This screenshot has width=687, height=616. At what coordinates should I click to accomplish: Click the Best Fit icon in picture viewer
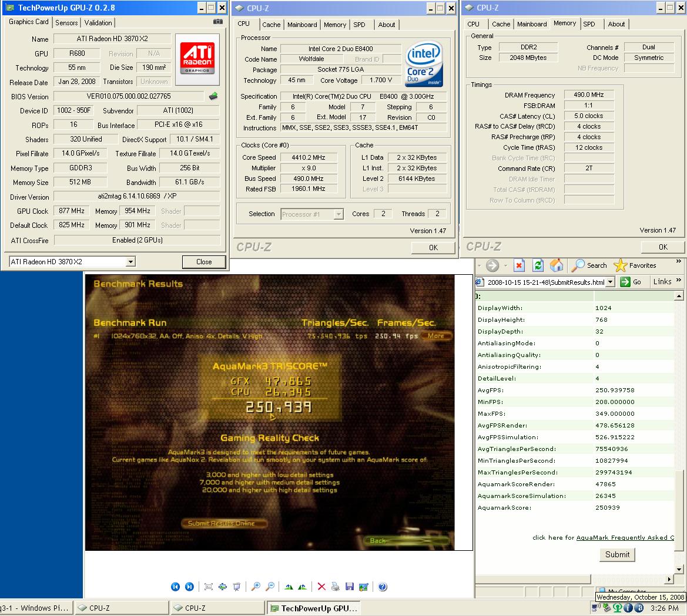pos(209,587)
